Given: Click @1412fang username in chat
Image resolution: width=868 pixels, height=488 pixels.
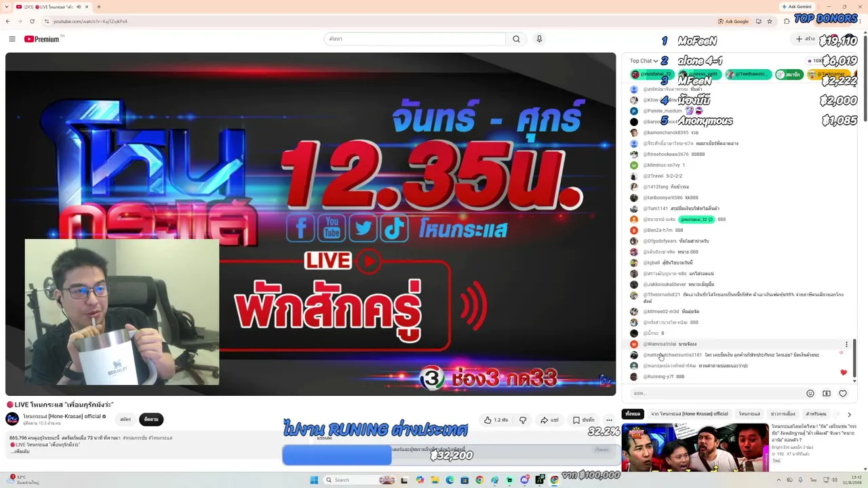Looking at the screenshot, I should [x=655, y=187].
